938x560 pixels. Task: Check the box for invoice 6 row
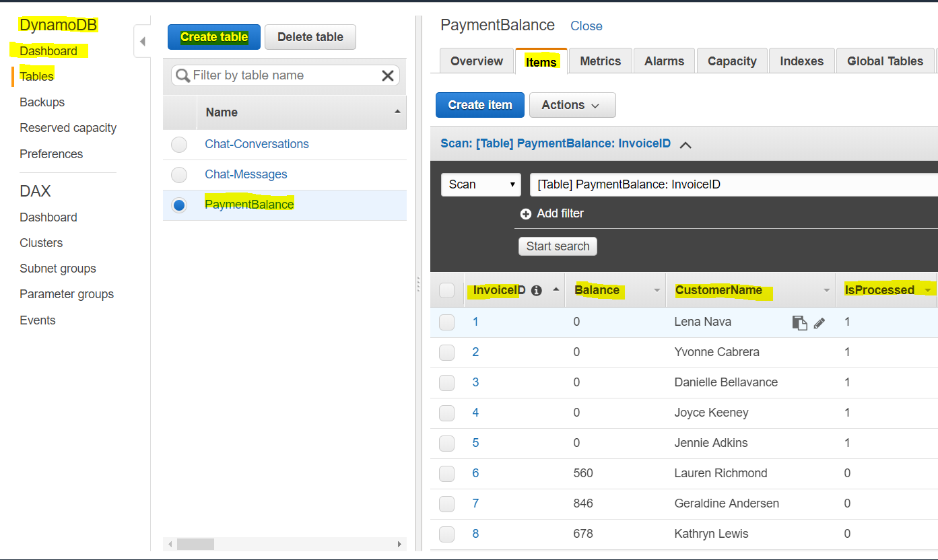point(447,474)
